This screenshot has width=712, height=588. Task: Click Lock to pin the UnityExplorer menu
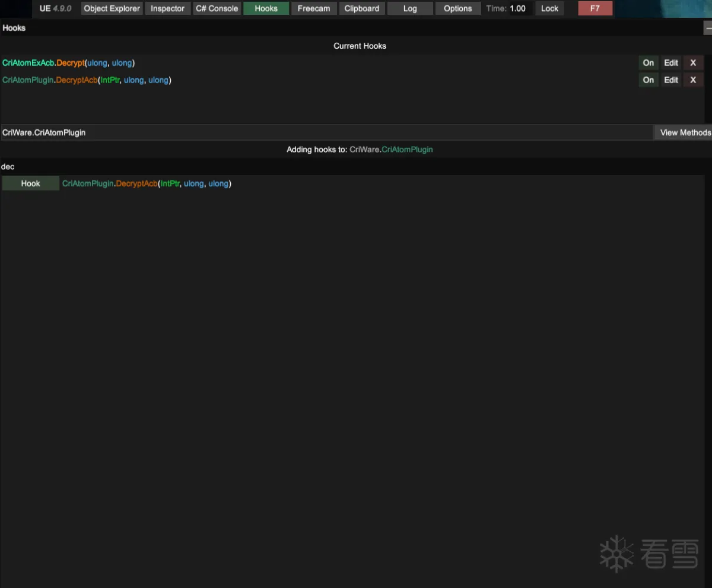(x=549, y=8)
